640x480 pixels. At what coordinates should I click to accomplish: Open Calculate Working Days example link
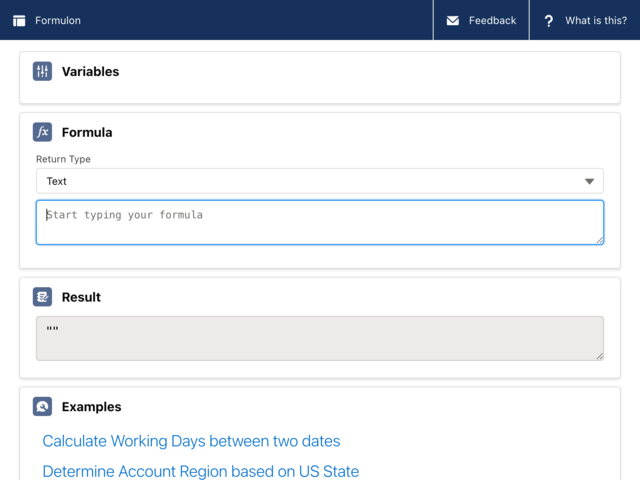(191, 441)
